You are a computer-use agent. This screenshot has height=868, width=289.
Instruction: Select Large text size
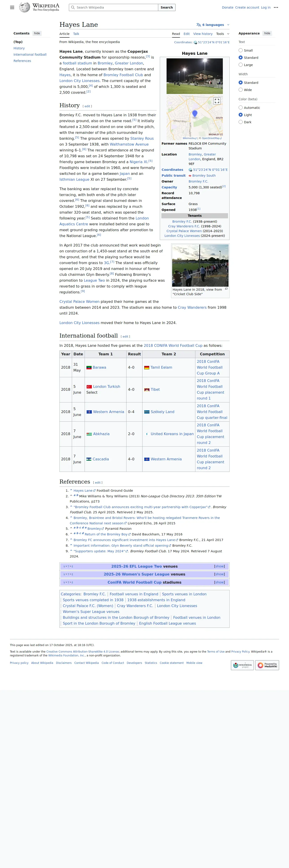(x=241, y=65)
